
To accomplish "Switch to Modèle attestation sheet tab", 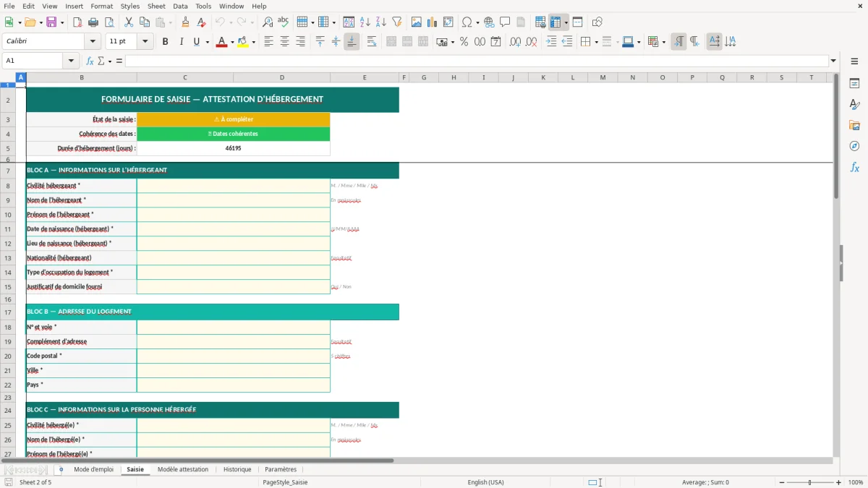I will coord(183,470).
